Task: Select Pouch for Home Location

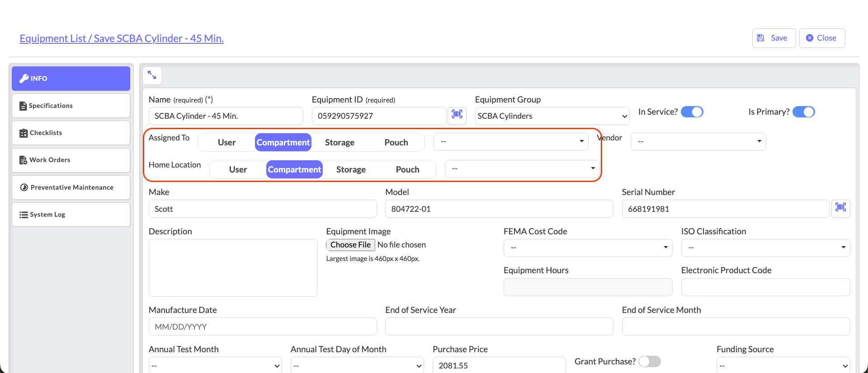Action: point(407,169)
